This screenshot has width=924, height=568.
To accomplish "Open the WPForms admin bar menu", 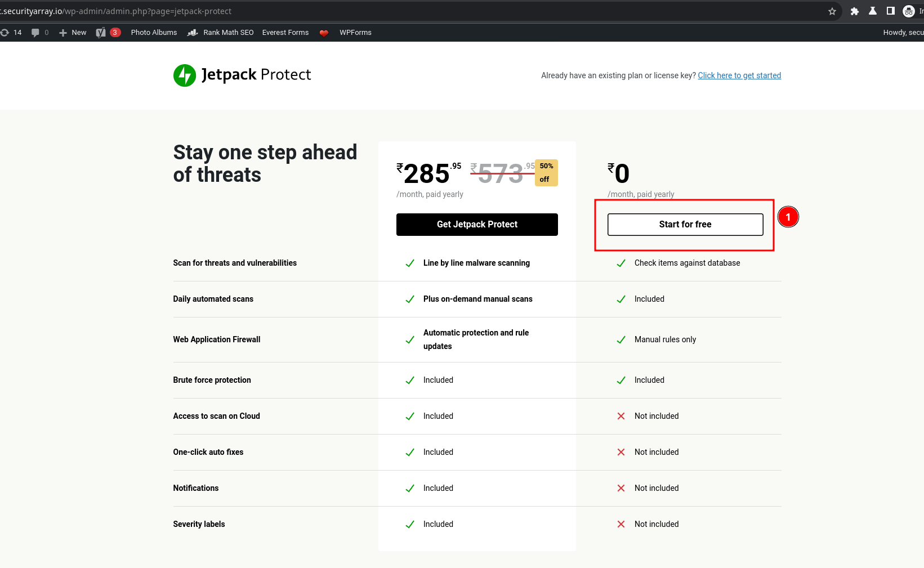I will click(355, 33).
